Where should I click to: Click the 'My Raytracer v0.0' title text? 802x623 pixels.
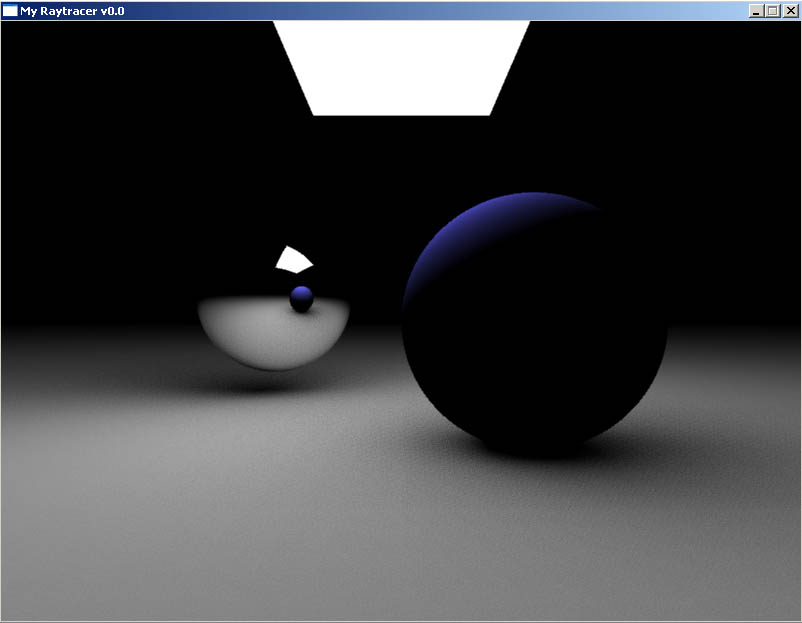coord(72,11)
